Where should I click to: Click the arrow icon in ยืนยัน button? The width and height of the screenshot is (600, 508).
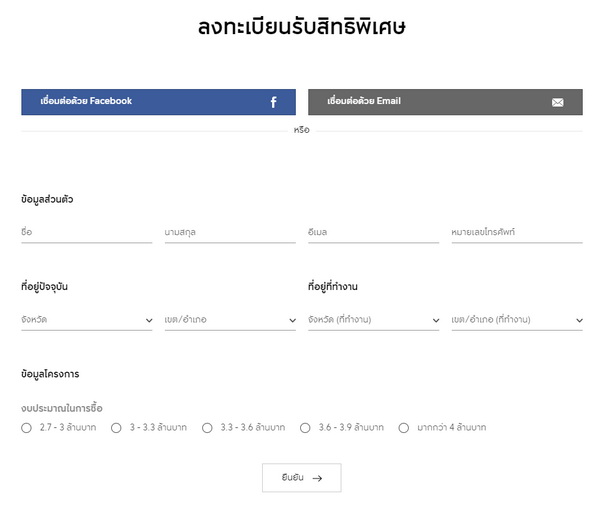click(317, 478)
